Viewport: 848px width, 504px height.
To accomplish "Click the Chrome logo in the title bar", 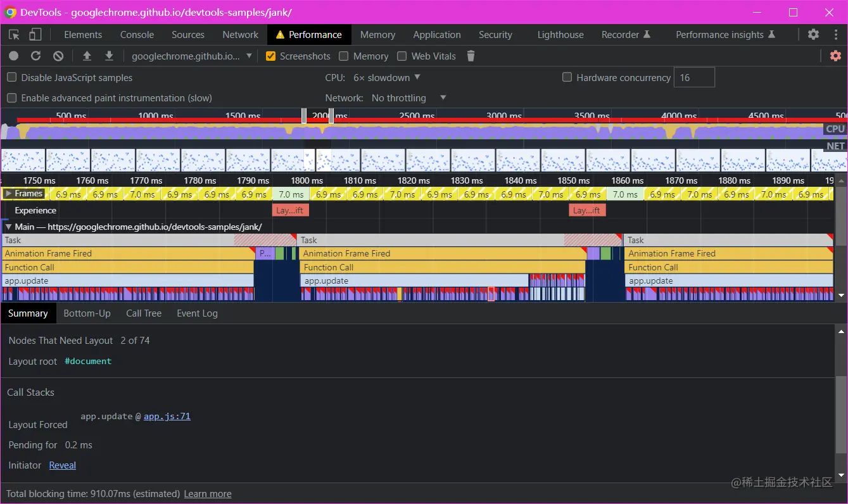I will point(11,12).
